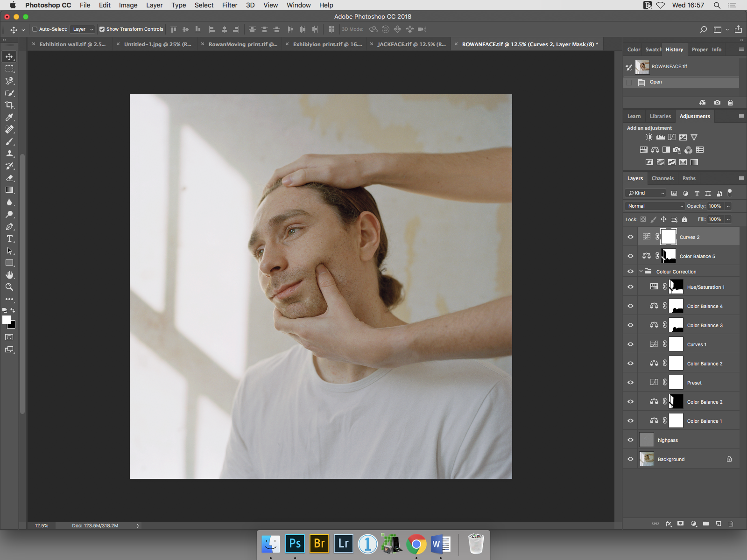Open the blend mode Normal dropdown

pos(655,206)
